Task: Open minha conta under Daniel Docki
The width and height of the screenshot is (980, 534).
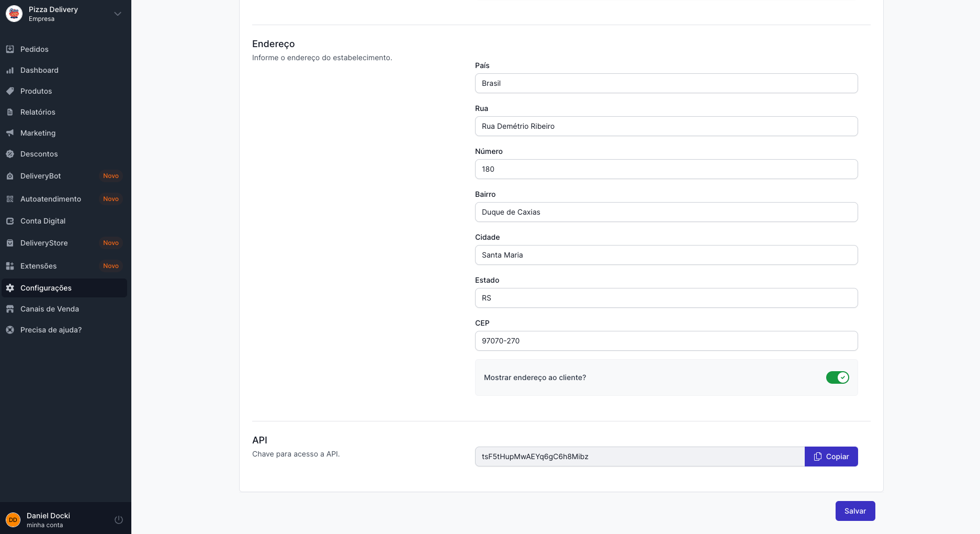Action: click(x=44, y=525)
